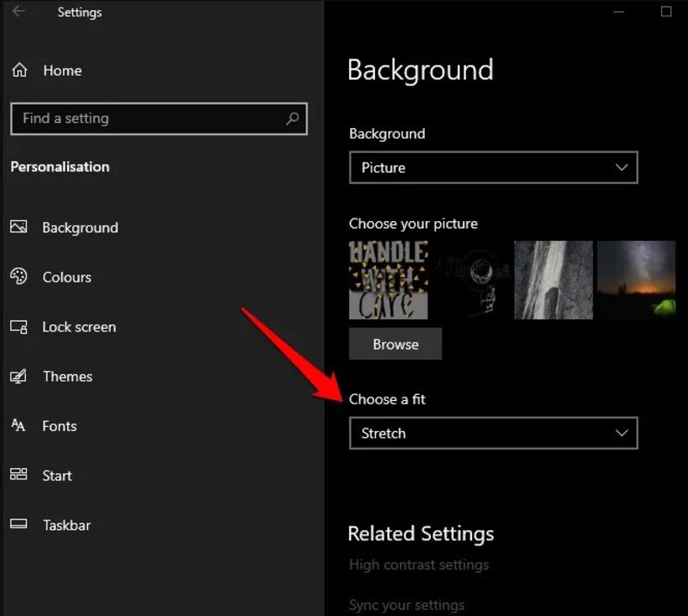The image size is (688, 616).
Task: Minimize the Settings window
Action: pos(618,12)
